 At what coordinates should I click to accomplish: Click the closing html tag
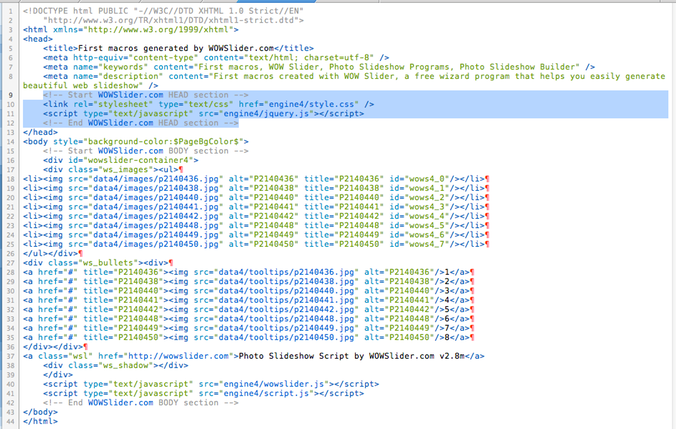(40, 422)
